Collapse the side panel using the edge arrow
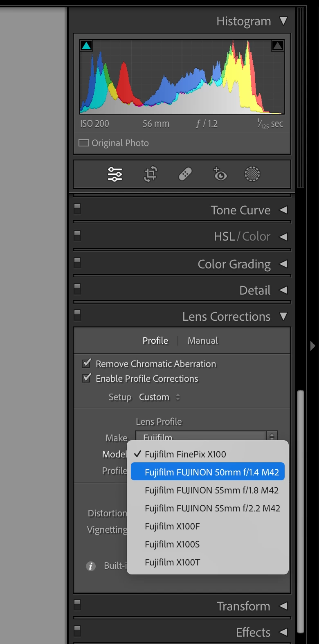This screenshot has width=319, height=644. click(x=312, y=346)
